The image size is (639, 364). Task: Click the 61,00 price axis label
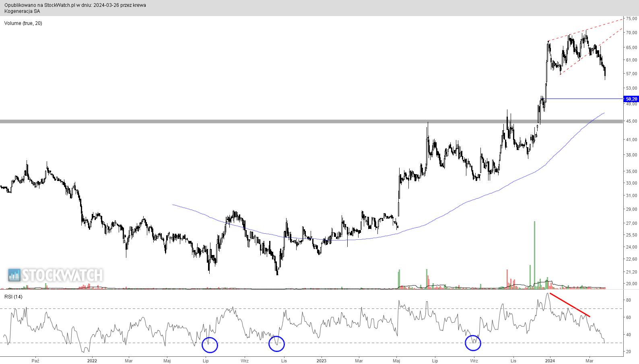632,60
